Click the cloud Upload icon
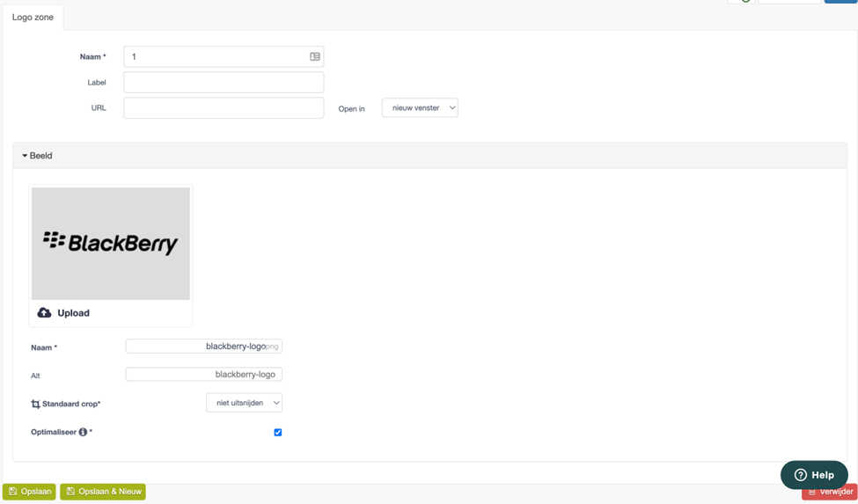Screen dimensions: 858x504 pos(44,313)
